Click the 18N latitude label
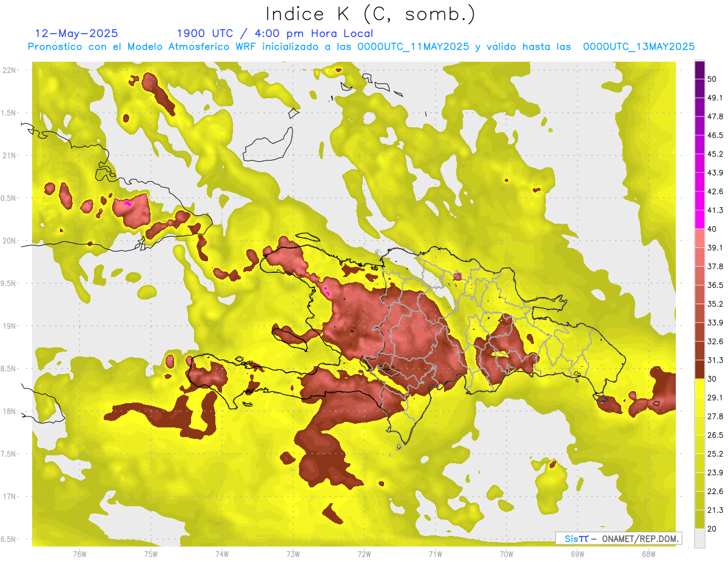The image size is (728, 562). tap(9, 411)
